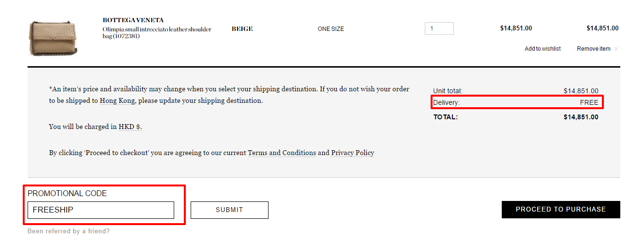The height and width of the screenshot is (242, 644).
Task: Click Been referred by a friend link
Action: coord(69,231)
